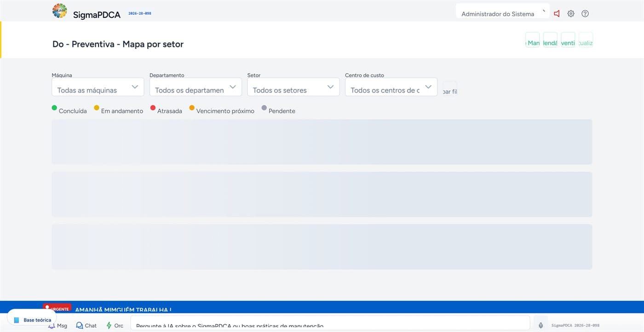This screenshot has height=332, width=644.
Task: Click the version text in bottom-right footer
Action: (575, 325)
